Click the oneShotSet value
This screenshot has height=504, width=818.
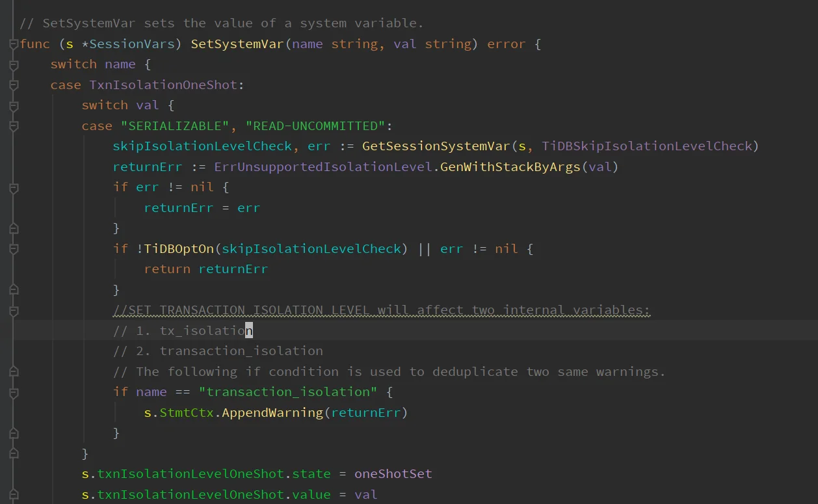(393, 474)
